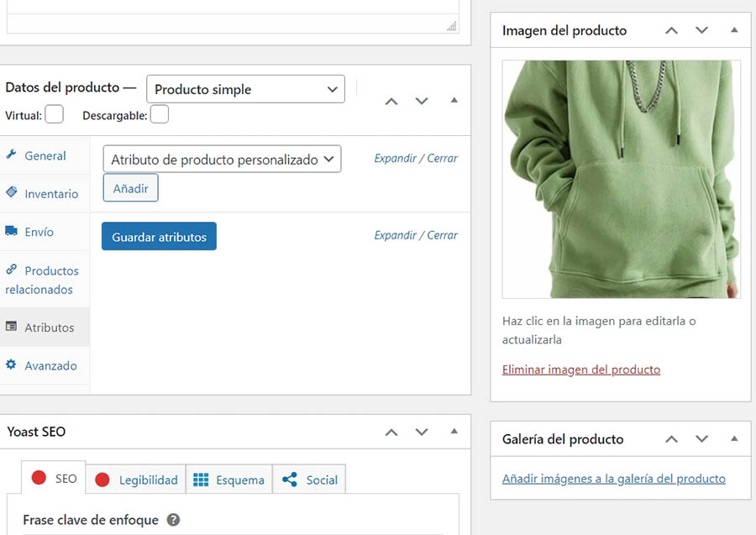Click the Envío truck icon
This screenshot has height=535, width=756.
point(12,231)
